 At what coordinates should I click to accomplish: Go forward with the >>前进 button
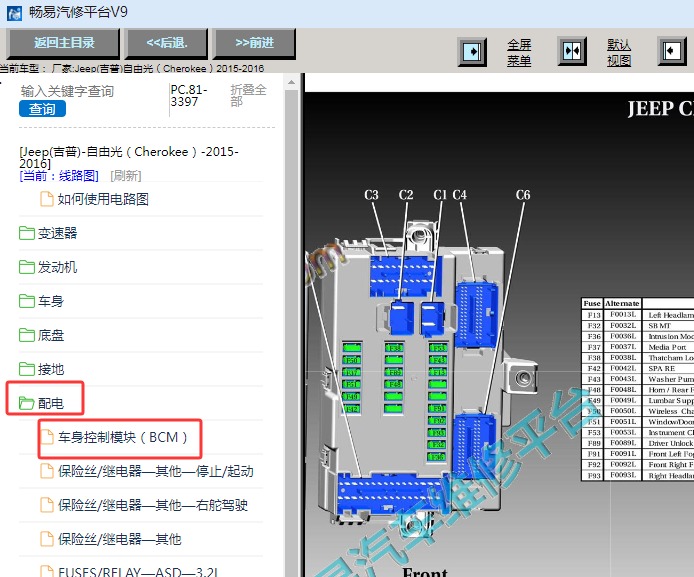click(254, 43)
